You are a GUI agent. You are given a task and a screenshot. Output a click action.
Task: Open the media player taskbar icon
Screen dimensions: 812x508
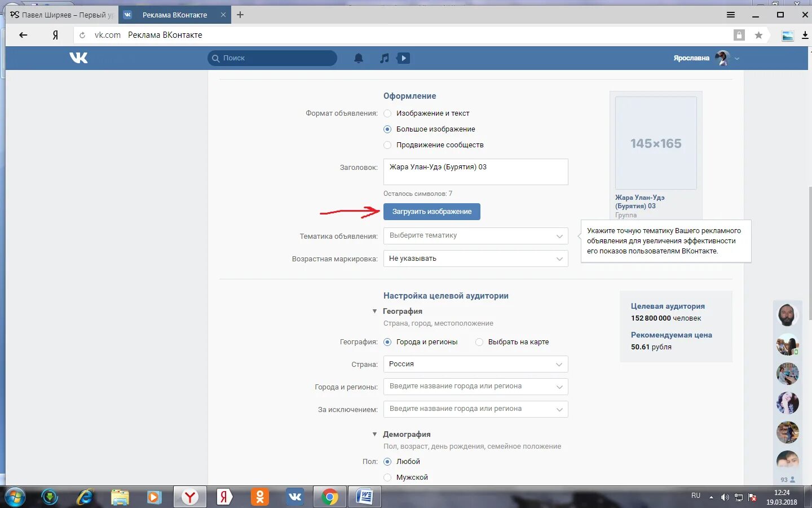[153, 497]
